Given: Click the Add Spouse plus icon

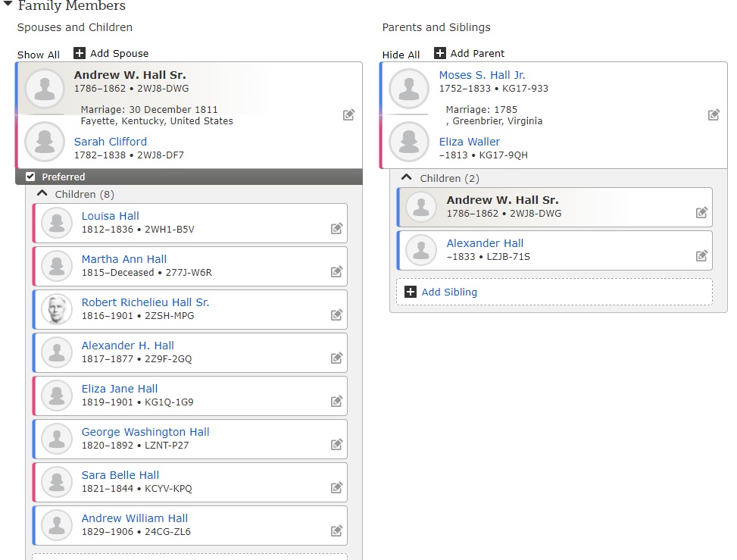Looking at the screenshot, I should point(80,53).
